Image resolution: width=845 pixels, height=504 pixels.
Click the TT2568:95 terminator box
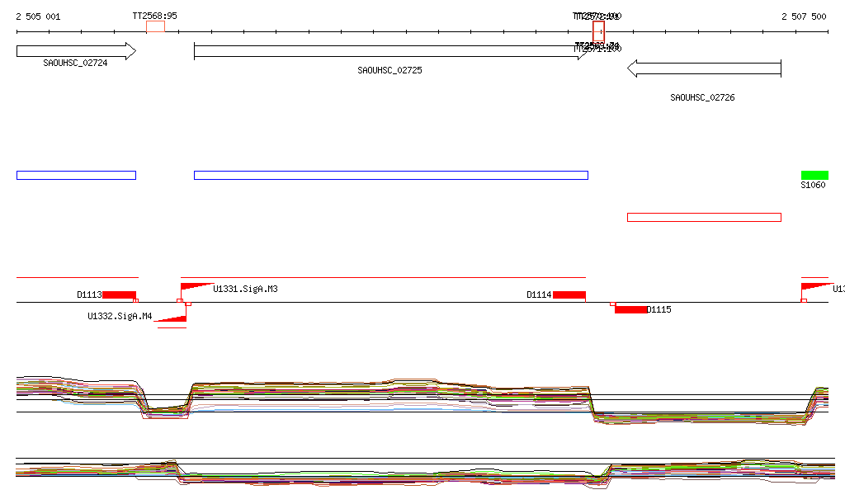tap(156, 26)
